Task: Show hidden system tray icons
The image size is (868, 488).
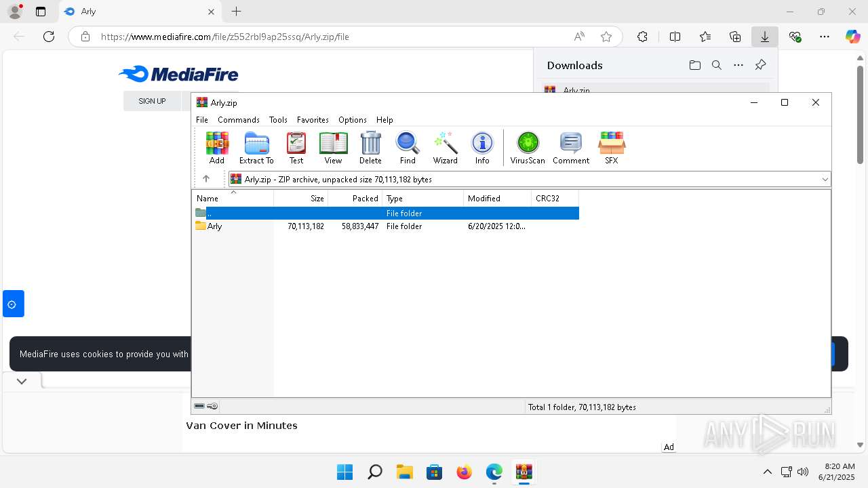Action: (767, 472)
